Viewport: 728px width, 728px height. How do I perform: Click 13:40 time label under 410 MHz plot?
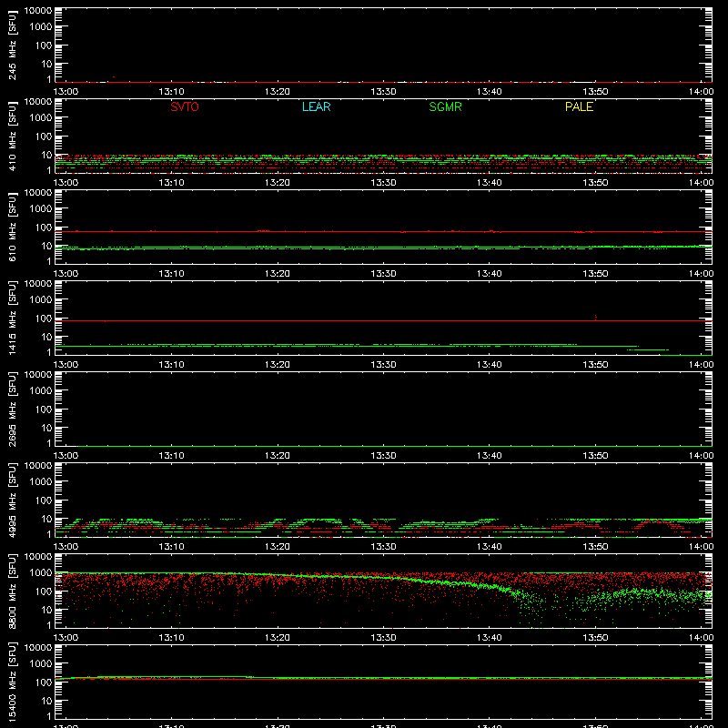click(x=490, y=183)
